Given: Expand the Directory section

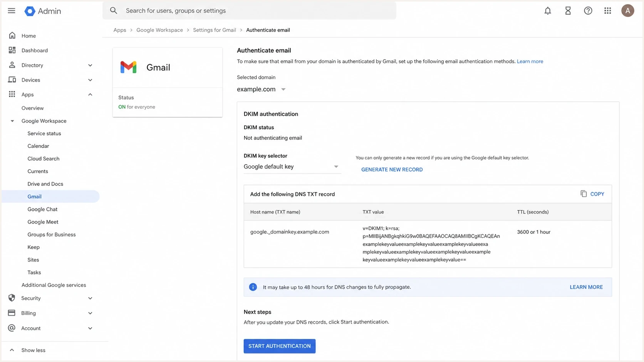Looking at the screenshot, I should click(90, 65).
